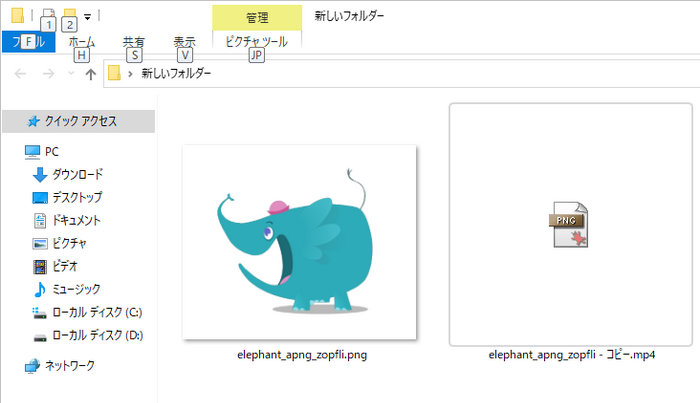Open the ピクチャ ツール tab
The height and width of the screenshot is (403, 700).
256,42
